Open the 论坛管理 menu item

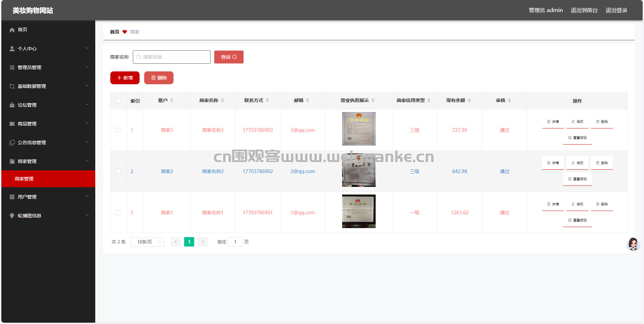(x=48, y=105)
